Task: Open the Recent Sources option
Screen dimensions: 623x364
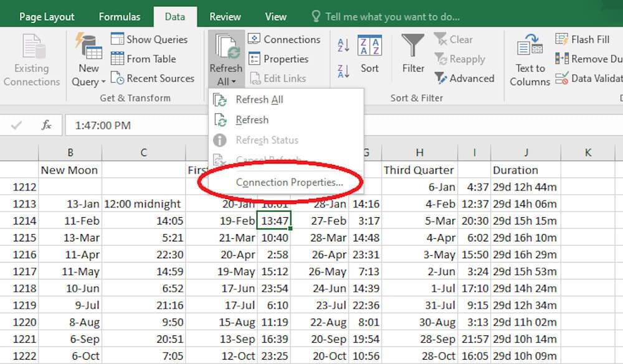Action: (153, 78)
